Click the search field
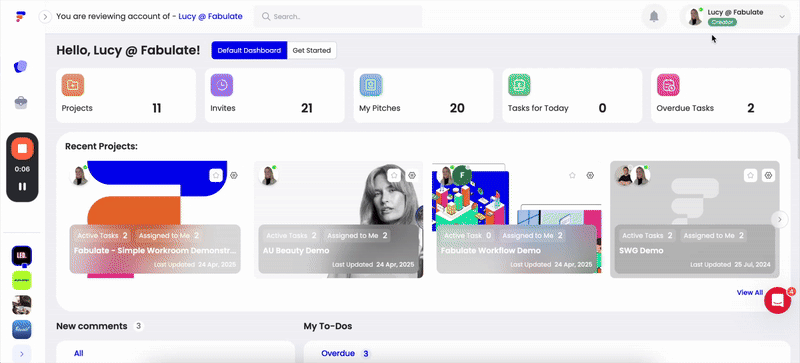 tap(338, 16)
